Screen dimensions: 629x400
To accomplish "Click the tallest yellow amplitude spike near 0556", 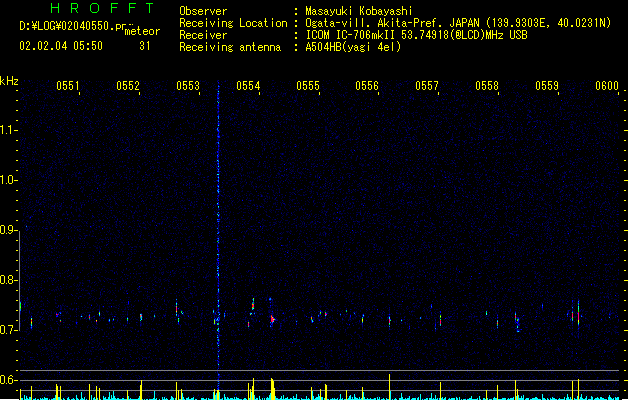I will tap(390, 386).
